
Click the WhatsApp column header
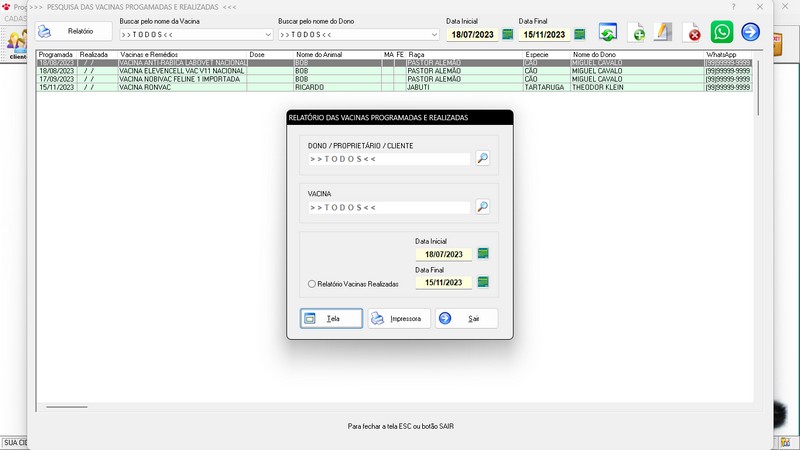pyautogui.click(x=728, y=55)
